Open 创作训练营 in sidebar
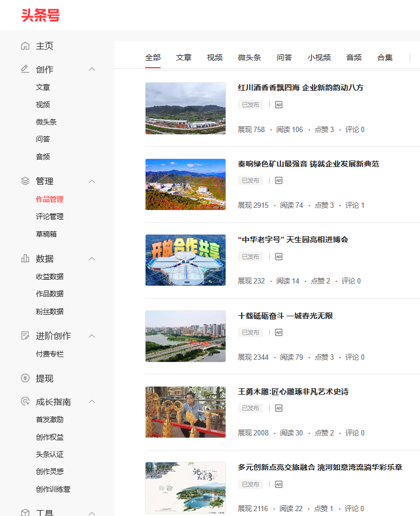 tap(53, 489)
